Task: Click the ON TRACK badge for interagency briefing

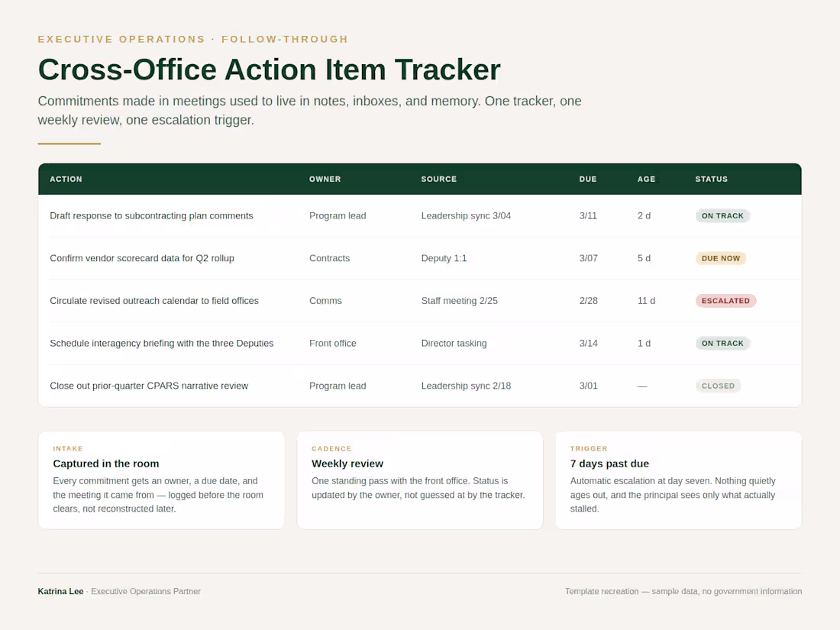Action: point(722,344)
